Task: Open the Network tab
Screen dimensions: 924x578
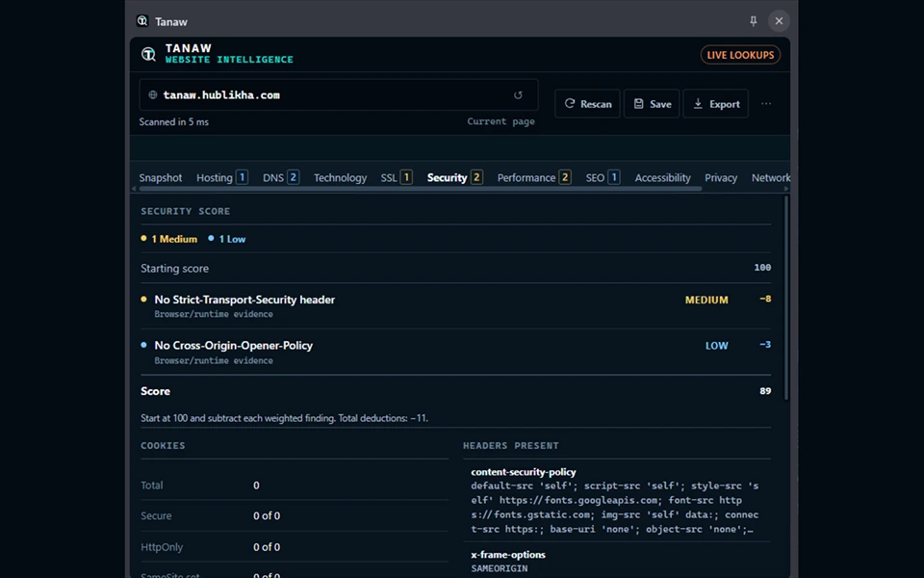Action: click(771, 177)
